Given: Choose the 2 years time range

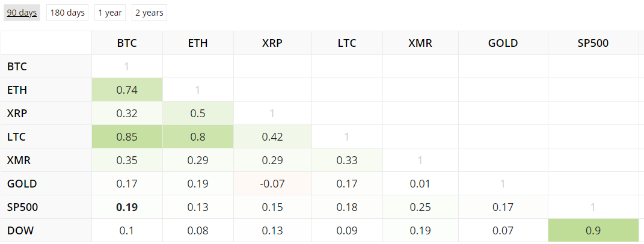Looking at the screenshot, I should coord(149,13).
